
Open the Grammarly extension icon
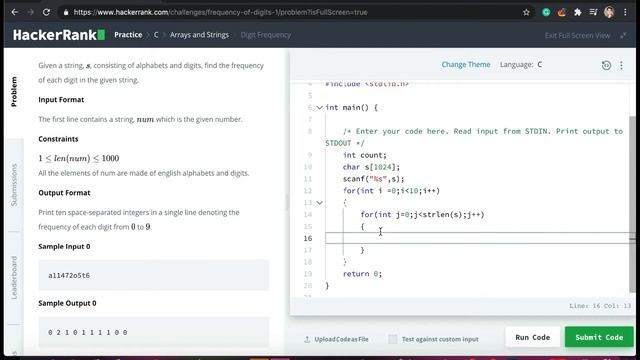[546, 12]
